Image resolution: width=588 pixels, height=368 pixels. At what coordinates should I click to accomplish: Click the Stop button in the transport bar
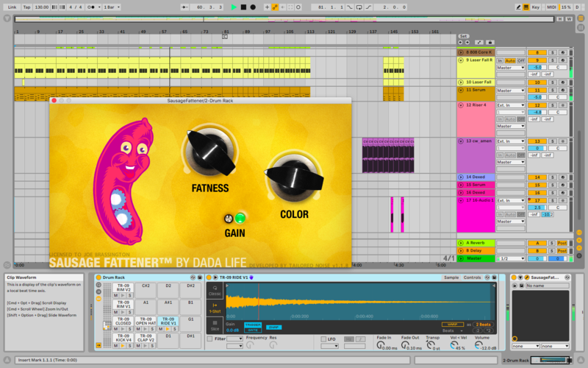tap(243, 7)
